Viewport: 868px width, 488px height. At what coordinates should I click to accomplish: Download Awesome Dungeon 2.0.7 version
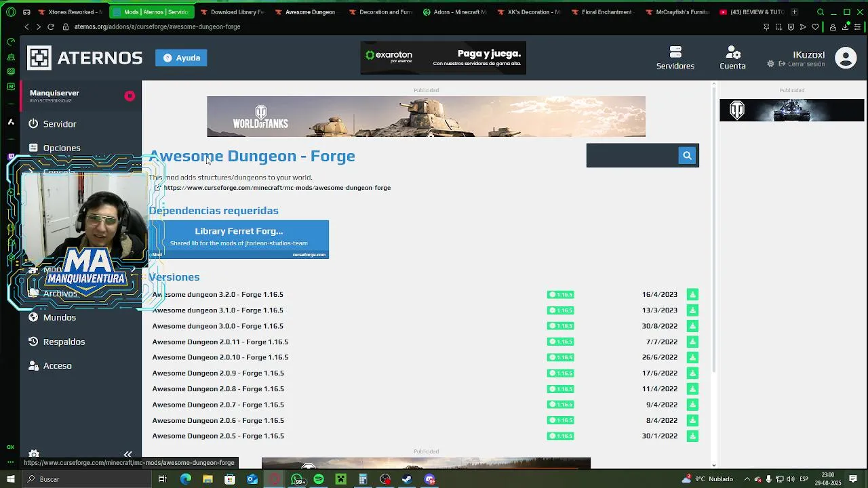tap(692, 405)
